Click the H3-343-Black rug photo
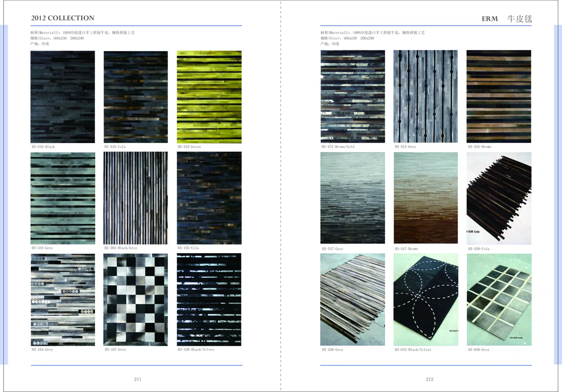562x392 pixels. 63,97
